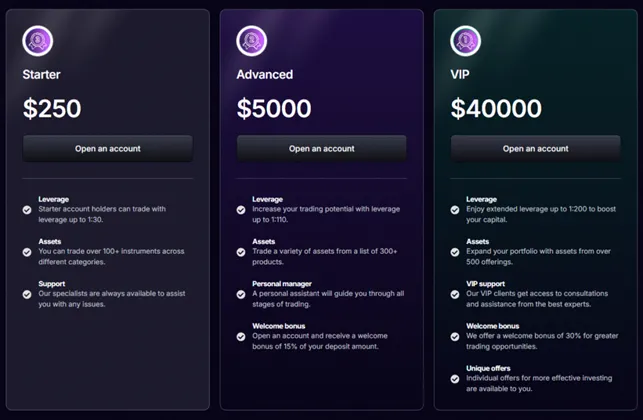Viewport: 643px width, 420px height.
Task: Click the Advanced plan title
Action: [265, 75]
